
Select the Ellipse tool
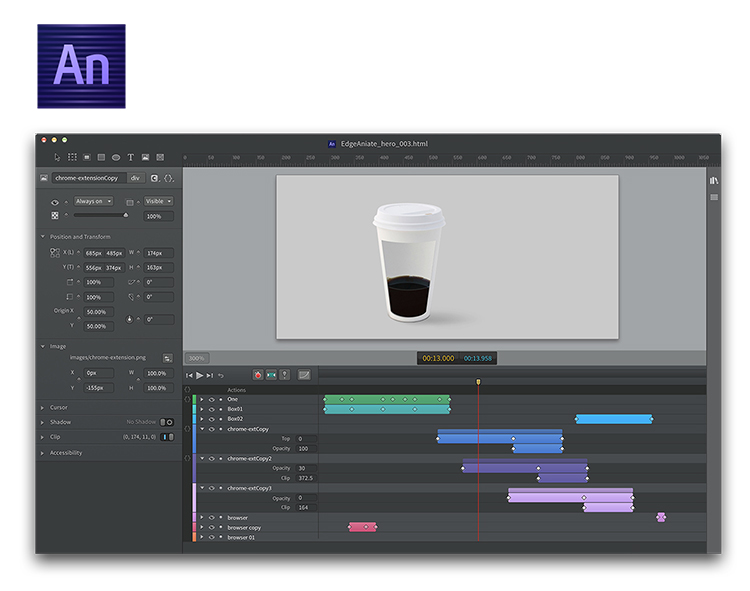(116, 157)
